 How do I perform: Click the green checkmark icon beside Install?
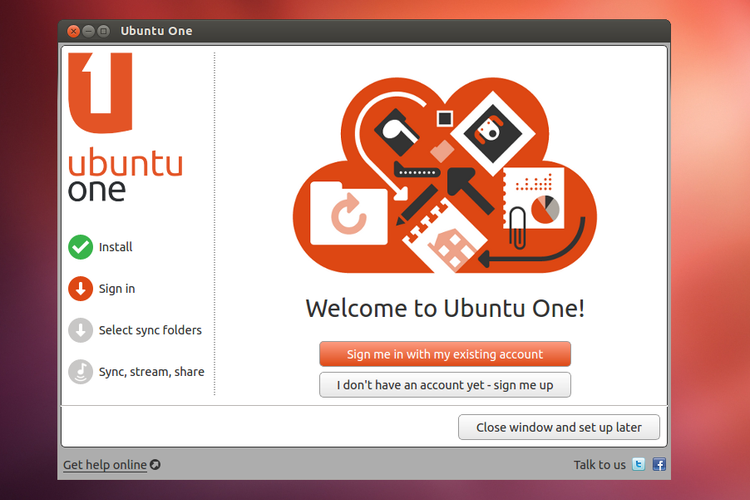pos(80,247)
